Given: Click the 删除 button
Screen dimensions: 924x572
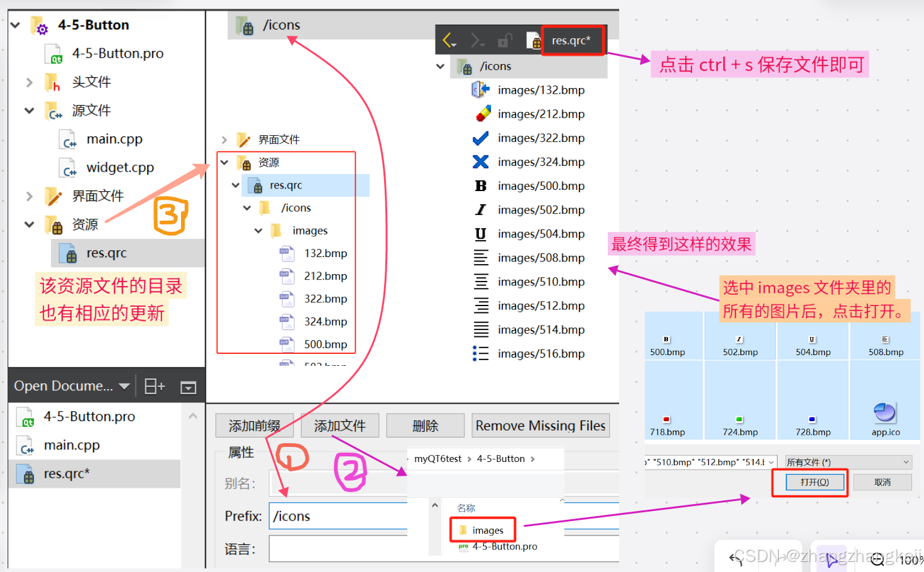Looking at the screenshot, I should click(426, 426).
